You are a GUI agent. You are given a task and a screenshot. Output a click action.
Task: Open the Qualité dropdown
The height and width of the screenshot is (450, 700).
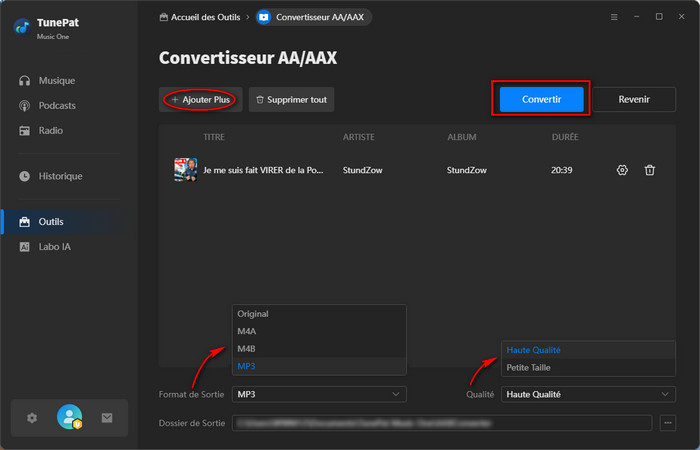588,394
